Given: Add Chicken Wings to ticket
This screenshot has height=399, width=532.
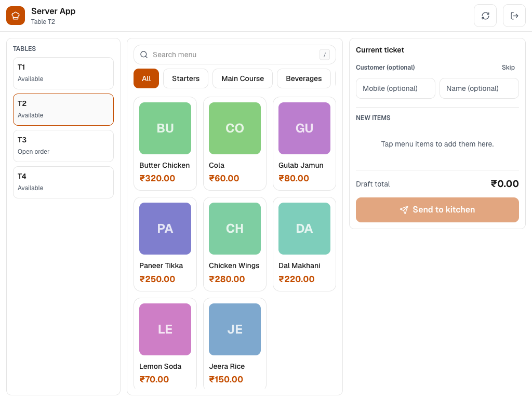Looking at the screenshot, I should [235, 244].
